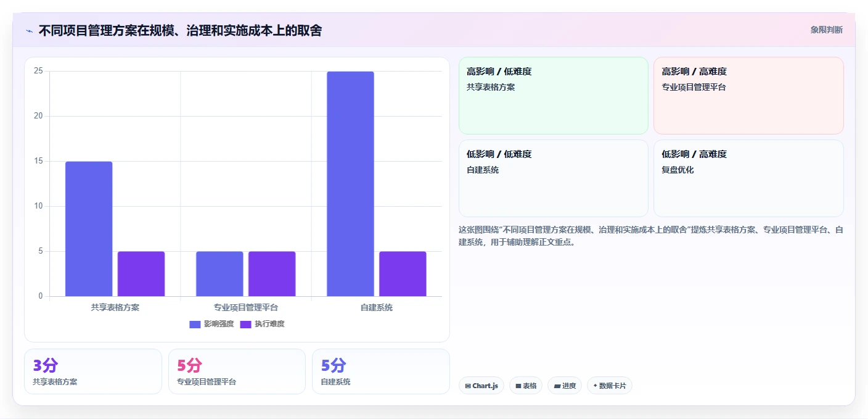Click the 专业项目管理平台 影响强度 blue bar
Image resolution: width=868 pixels, height=419 pixels.
[219, 274]
